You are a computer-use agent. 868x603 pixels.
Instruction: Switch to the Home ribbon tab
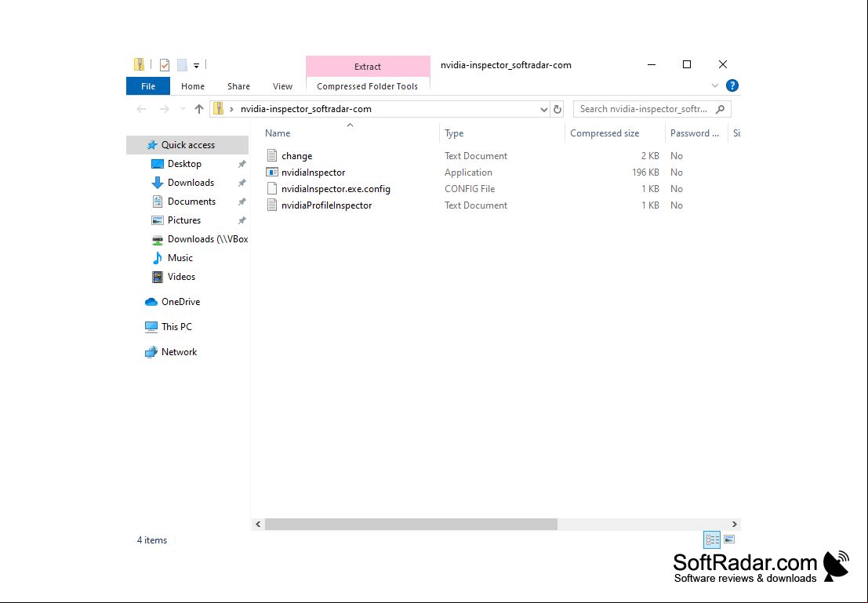(x=193, y=86)
